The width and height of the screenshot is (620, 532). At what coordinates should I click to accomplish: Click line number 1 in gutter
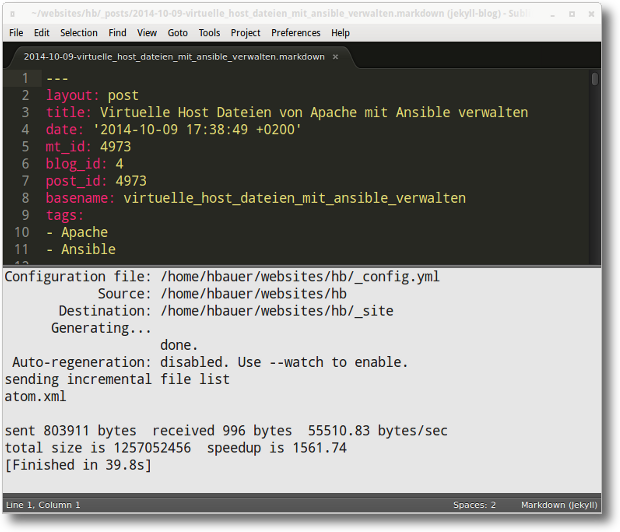25,78
